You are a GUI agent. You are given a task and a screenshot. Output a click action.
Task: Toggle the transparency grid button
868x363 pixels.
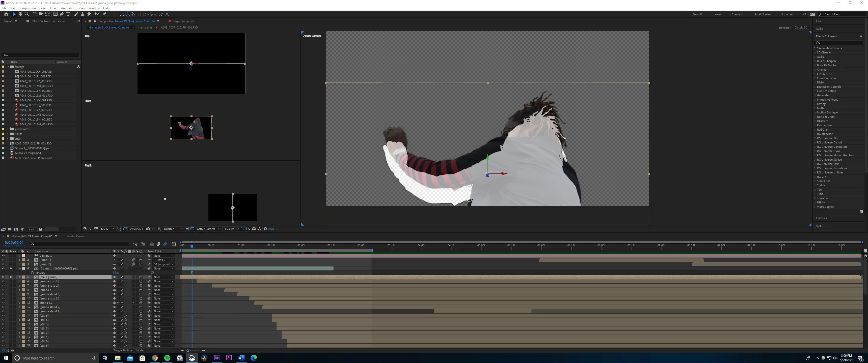(192, 229)
